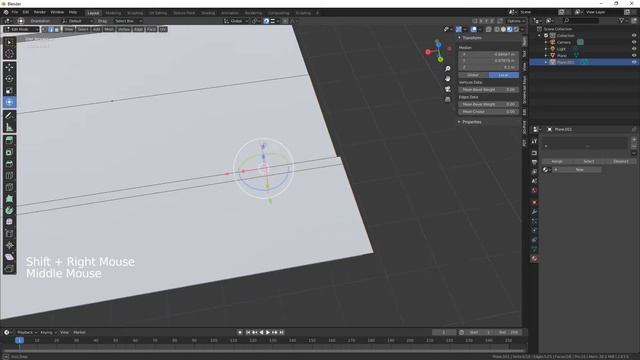Switch to the Modeling workspace tab

click(x=113, y=13)
